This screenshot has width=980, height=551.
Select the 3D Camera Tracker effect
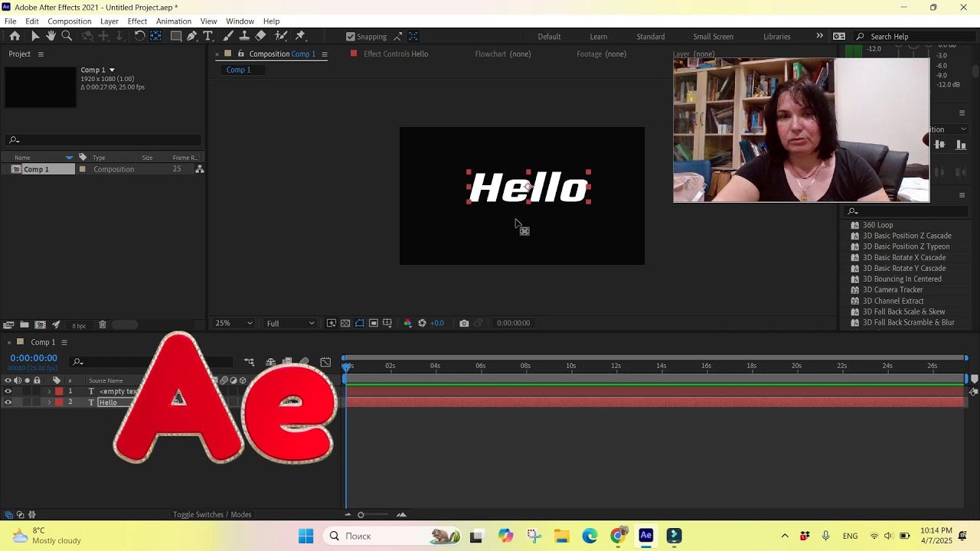pyautogui.click(x=892, y=290)
